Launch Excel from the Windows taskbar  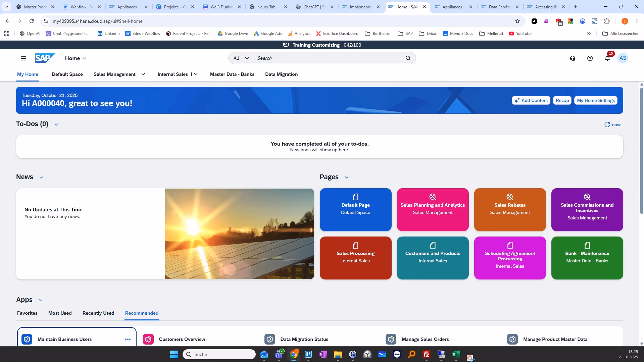click(x=456, y=354)
